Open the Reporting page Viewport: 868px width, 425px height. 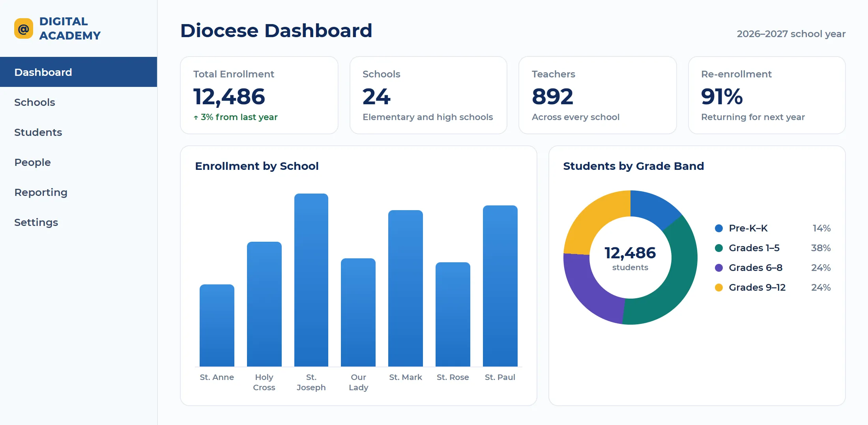click(x=79, y=192)
